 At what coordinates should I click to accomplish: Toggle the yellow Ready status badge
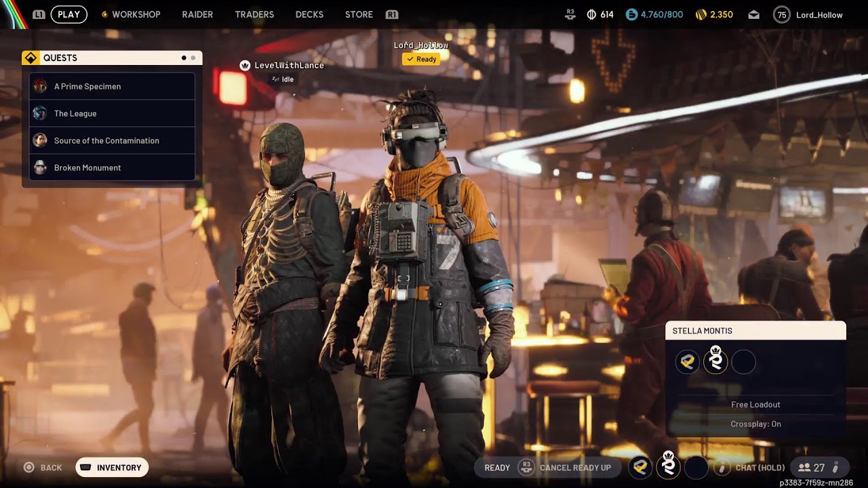point(421,59)
